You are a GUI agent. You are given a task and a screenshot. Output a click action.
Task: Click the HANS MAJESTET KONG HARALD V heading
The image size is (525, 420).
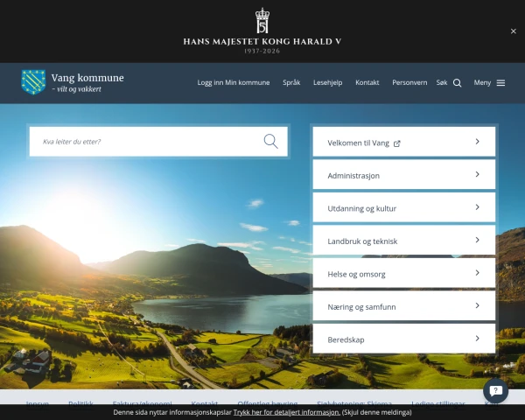click(262, 41)
